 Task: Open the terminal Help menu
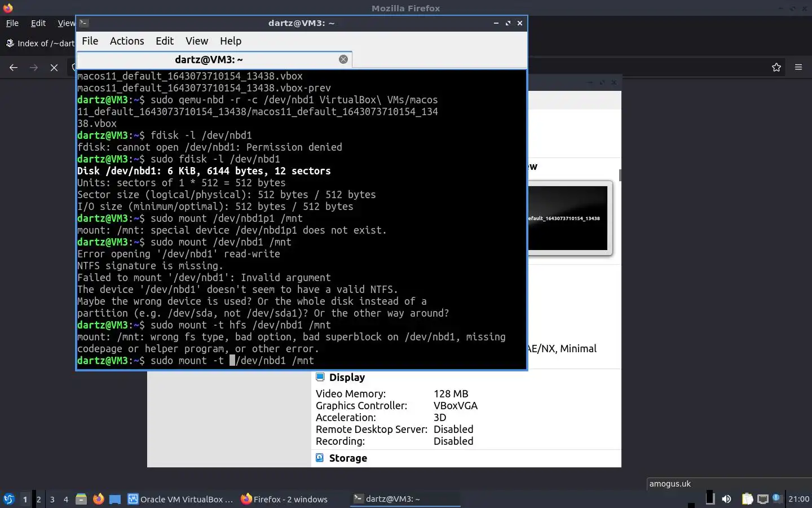pyautogui.click(x=231, y=41)
